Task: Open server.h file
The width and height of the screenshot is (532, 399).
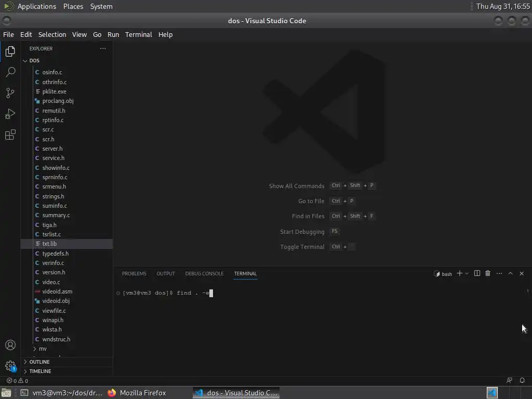Action: click(x=66, y=149)
